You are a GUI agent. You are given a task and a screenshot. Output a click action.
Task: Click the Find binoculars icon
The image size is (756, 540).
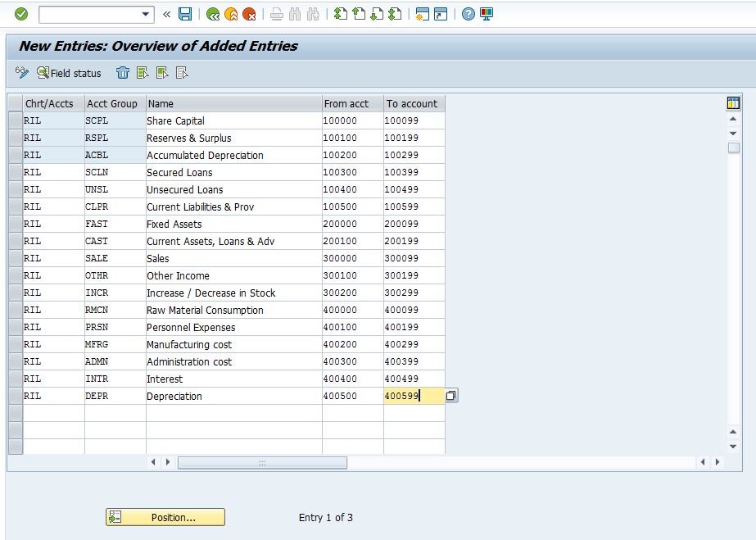click(x=295, y=15)
